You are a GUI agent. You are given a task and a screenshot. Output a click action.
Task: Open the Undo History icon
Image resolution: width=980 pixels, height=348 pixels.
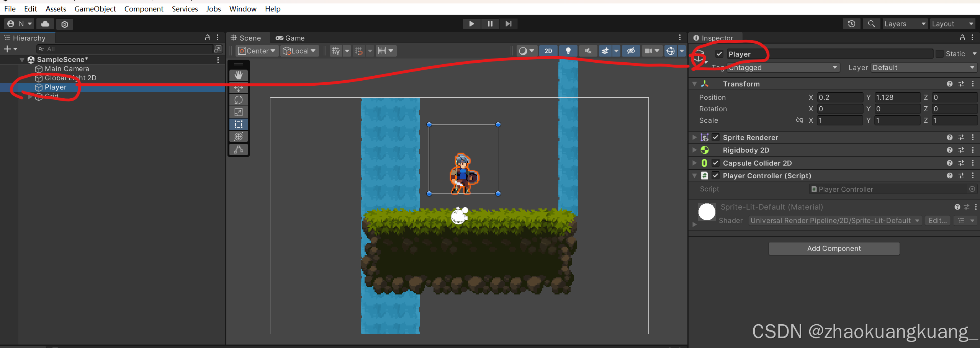[x=852, y=24]
